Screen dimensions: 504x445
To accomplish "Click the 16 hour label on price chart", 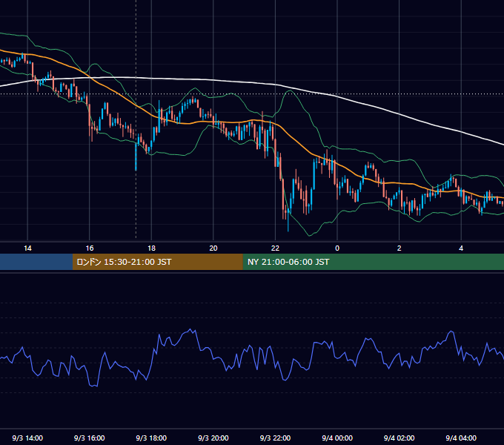I will (90, 248).
